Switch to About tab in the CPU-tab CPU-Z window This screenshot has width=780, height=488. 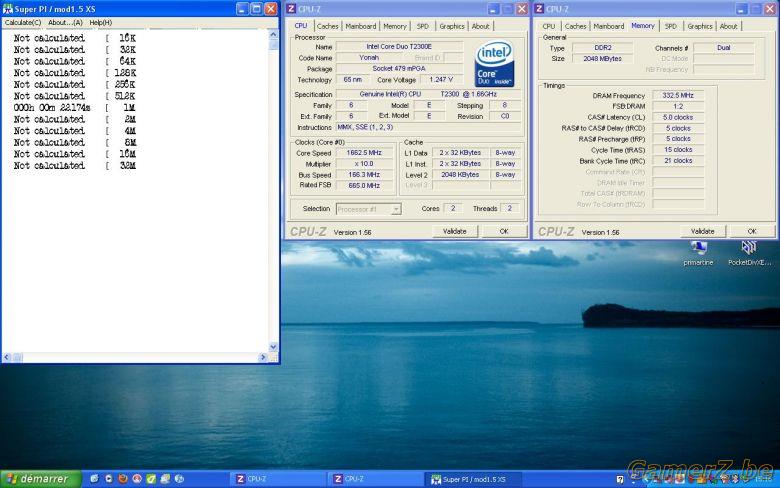pos(481,26)
